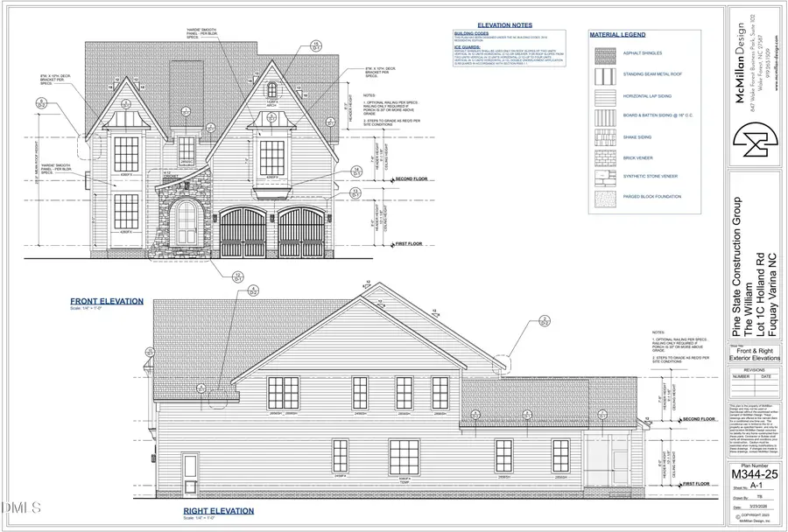Image resolution: width=788 pixels, height=532 pixels.
Task: Click the arched front entry door
Action: click(x=186, y=222)
